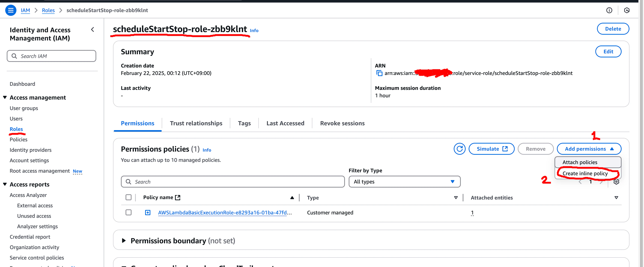Open Roles in sidebar

[x=16, y=129]
